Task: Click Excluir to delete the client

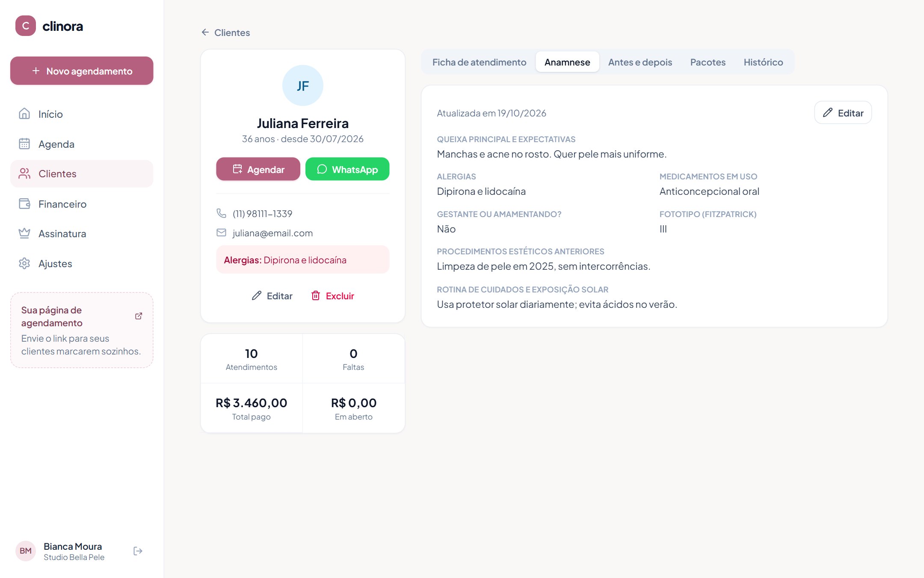Action: [x=333, y=296]
